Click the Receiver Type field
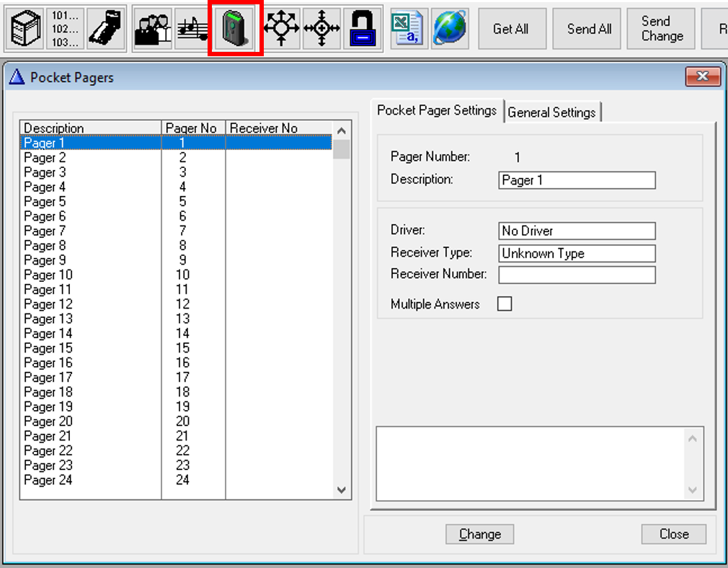The height and width of the screenshot is (568, 728). [x=577, y=254]
